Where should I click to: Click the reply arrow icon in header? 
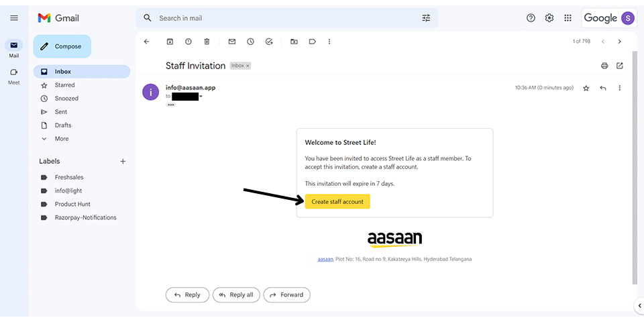click(603, 88)
